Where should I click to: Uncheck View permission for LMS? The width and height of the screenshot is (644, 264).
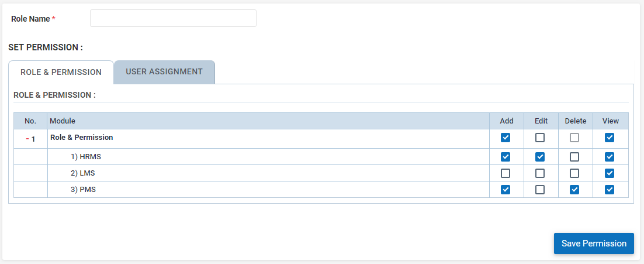click(x=610, y=173)
